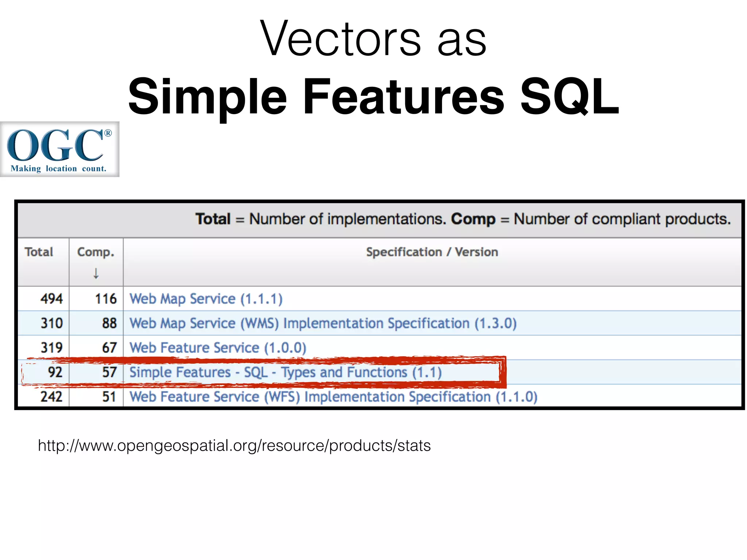This screenshot has width=747, height=560.
Task: Select the Total value 92
Action: (55, 372)
